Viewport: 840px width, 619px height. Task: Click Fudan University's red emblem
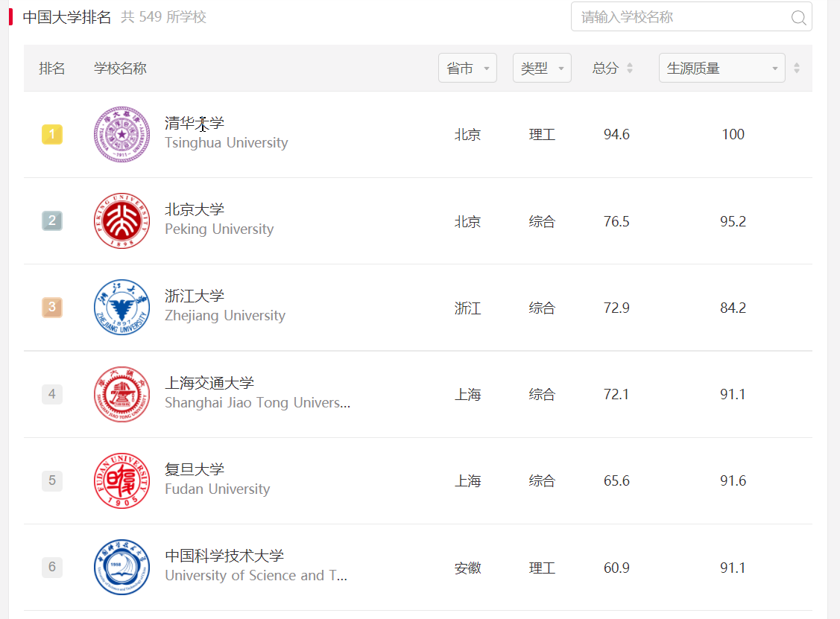121,480
